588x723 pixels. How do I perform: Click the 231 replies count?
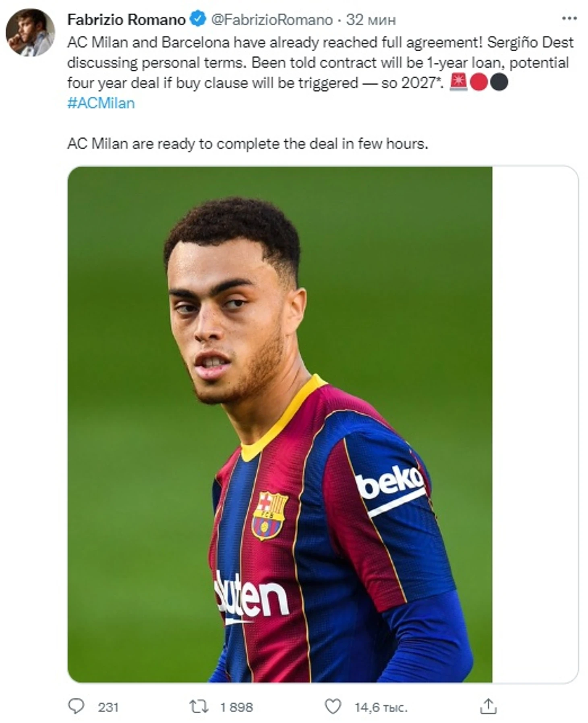pos(108,707)
